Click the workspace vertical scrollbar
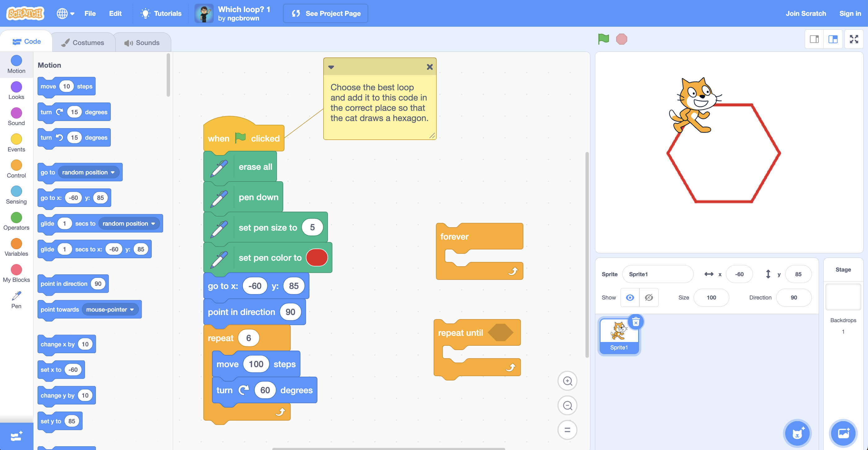 [x=587, y=254]
